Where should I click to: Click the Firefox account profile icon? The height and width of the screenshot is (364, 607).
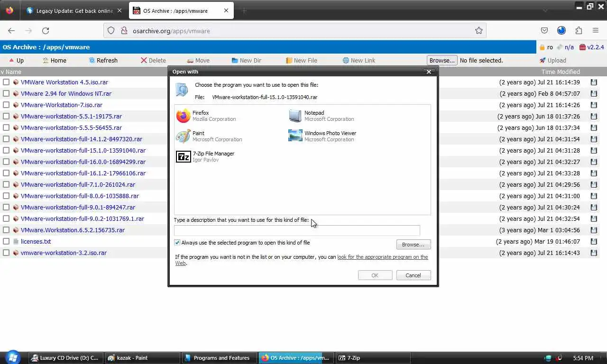pyautogui.click(x=561, y=31)
